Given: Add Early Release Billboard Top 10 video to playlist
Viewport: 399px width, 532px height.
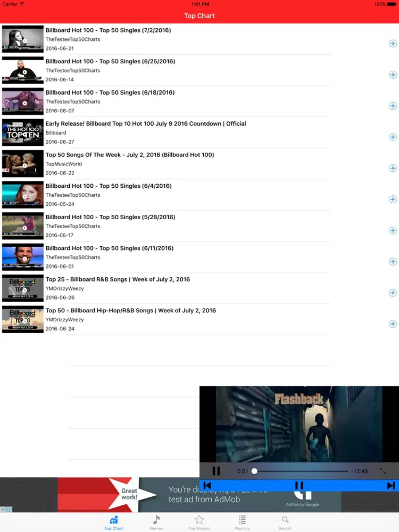Looking at the screenshot, I should click(393, 137).
